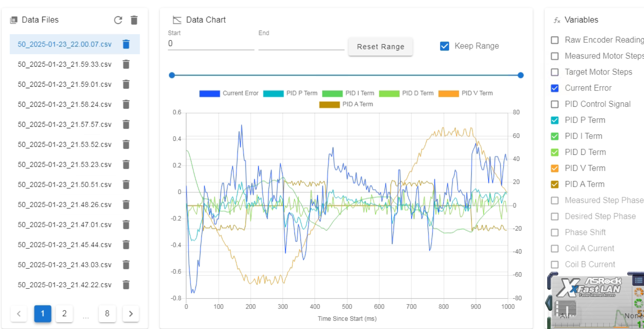Select file 50_2025-01-23_21.59.33.csv
The height and width of the screenshot is (329, 644).
click(65, 64)
